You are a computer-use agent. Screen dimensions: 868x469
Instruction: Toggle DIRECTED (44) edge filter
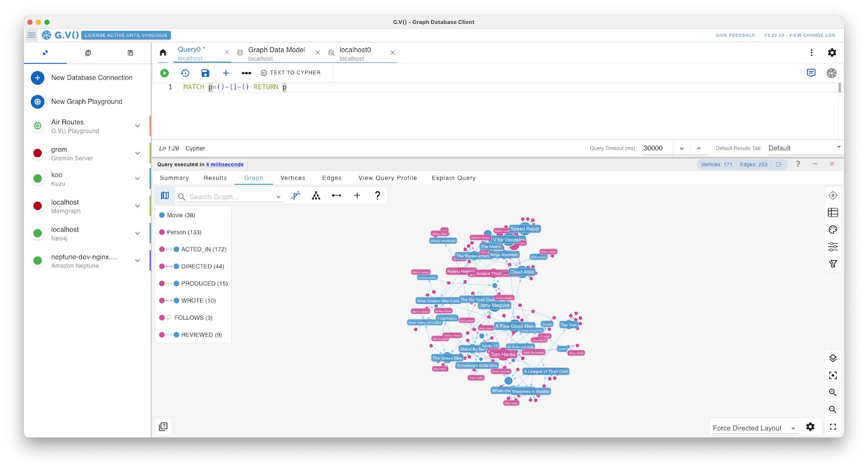click(x=192, y=267)
